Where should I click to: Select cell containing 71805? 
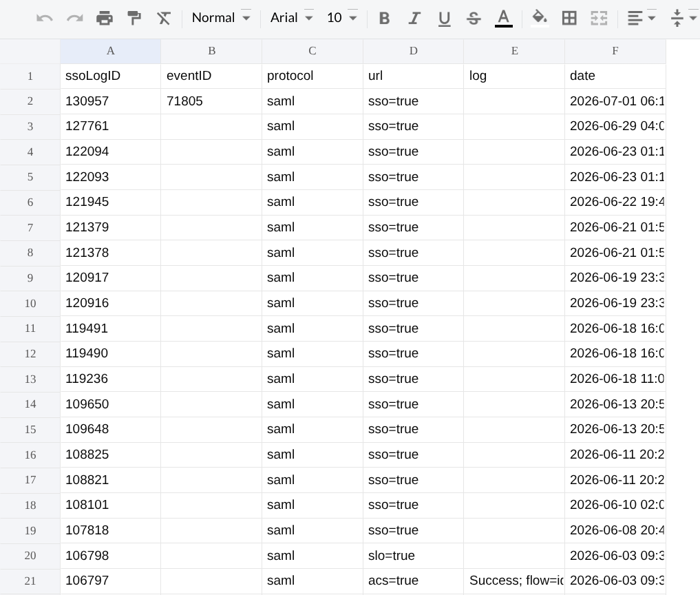click(x=211, y=101)
